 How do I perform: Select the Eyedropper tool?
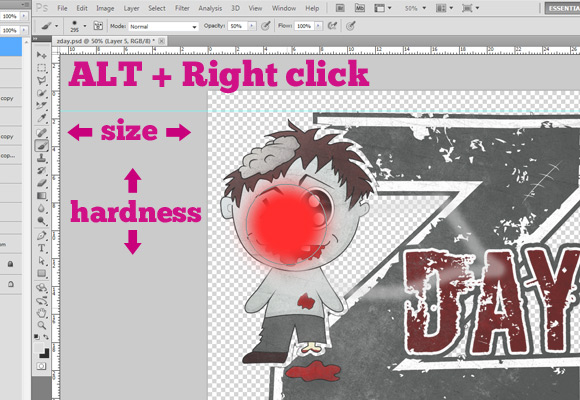coord(41,118)
